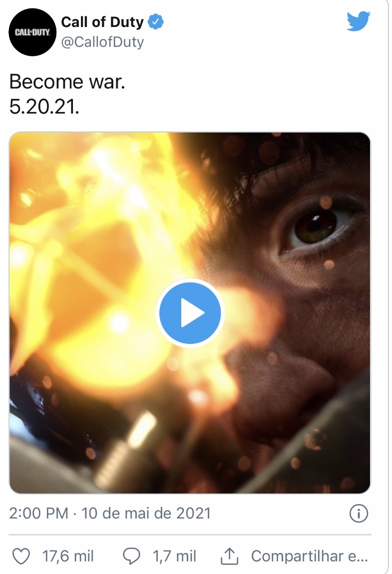Click the 1,7 mil replies count

pos(174,556)
